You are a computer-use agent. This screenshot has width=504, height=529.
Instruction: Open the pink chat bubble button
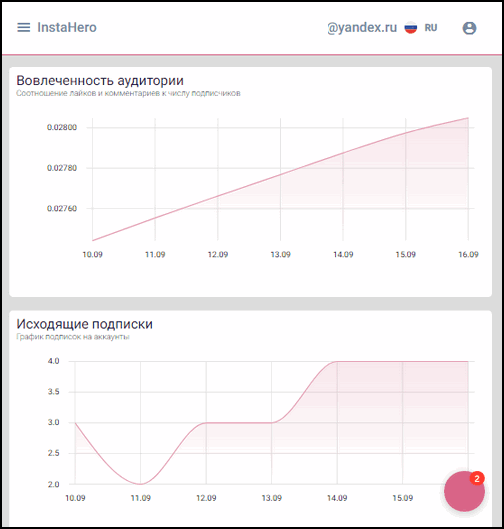(x=464, y=491)
